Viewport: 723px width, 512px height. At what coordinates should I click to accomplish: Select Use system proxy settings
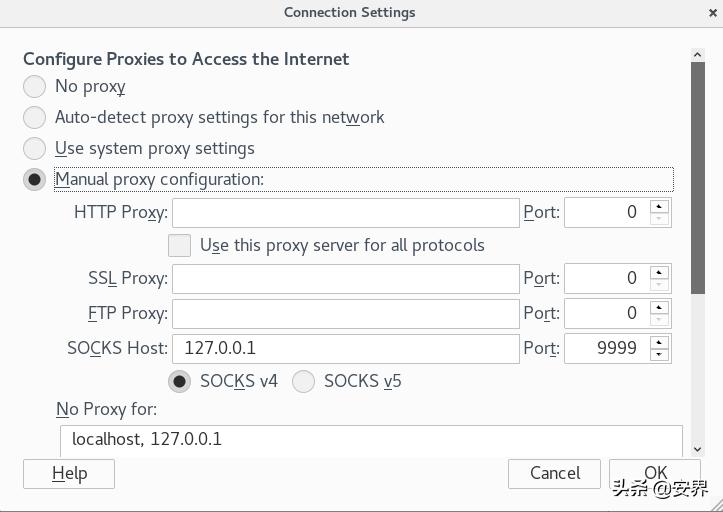(x=35, y=149)
